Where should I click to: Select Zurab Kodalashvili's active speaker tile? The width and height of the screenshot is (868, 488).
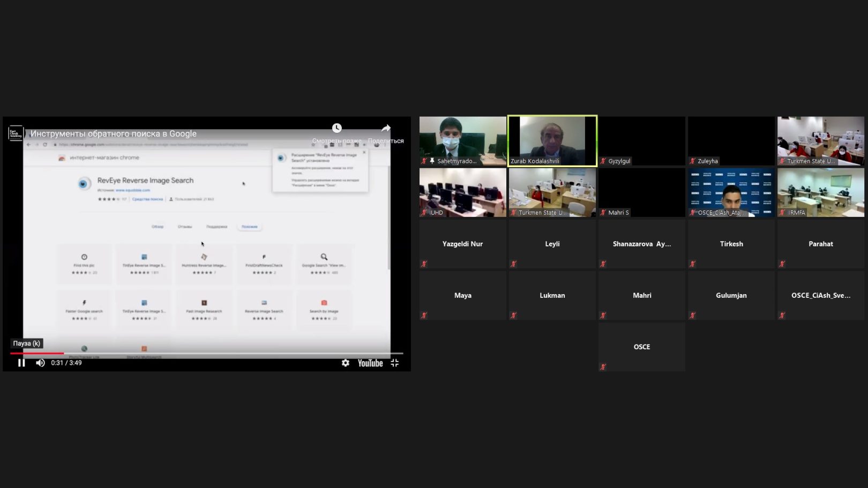point(552,141)
